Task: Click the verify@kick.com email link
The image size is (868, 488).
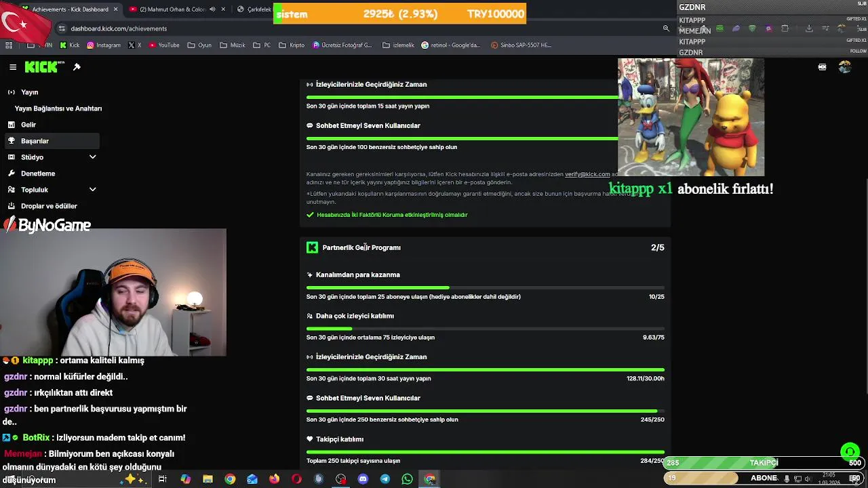Action: point(587,174)
